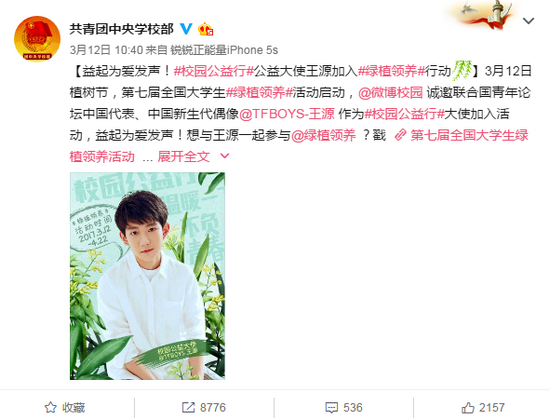Click the thumbs-up like icon

click(x=468, y=407)
